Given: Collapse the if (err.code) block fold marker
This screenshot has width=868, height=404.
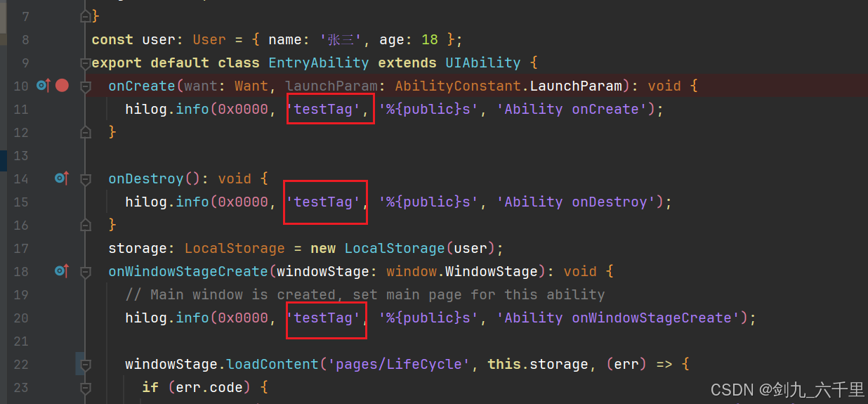Looking at the screenshot, I should [86, 387].
